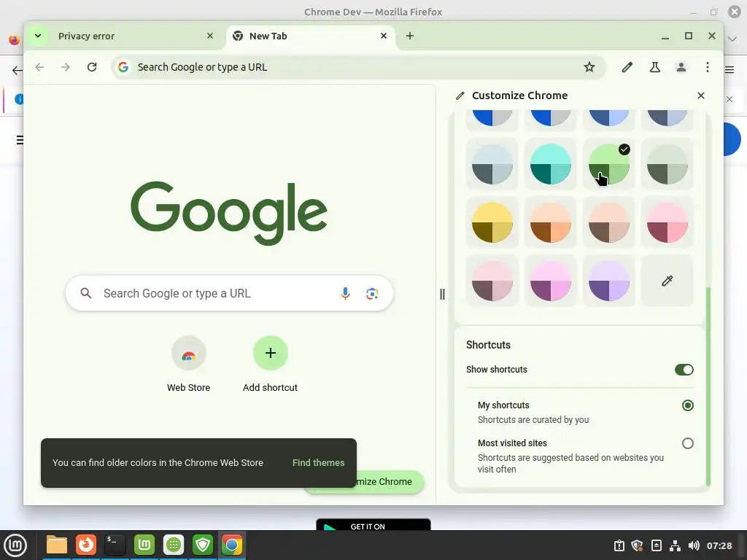Image resolution: width=747 pixels, height=560 pixels.
Task: Open Chrome Labs flask icon
Action: click(x=654, y=67)
